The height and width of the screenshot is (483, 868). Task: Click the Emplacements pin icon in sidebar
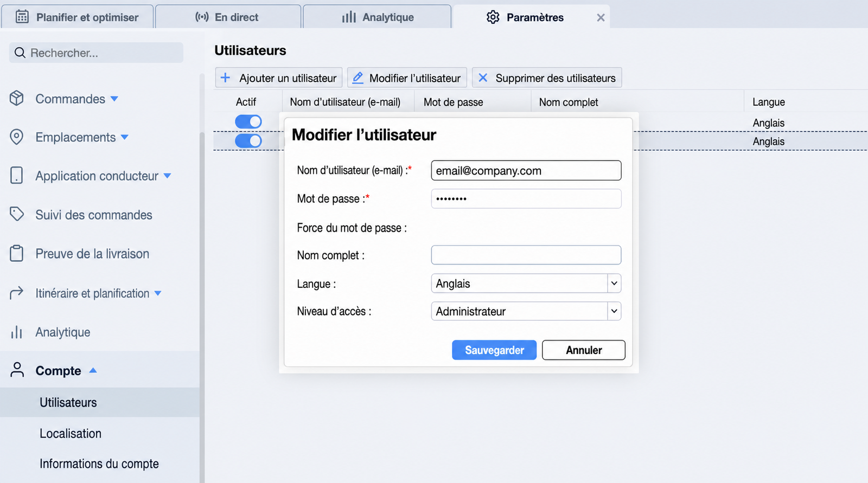pos(17,137)
